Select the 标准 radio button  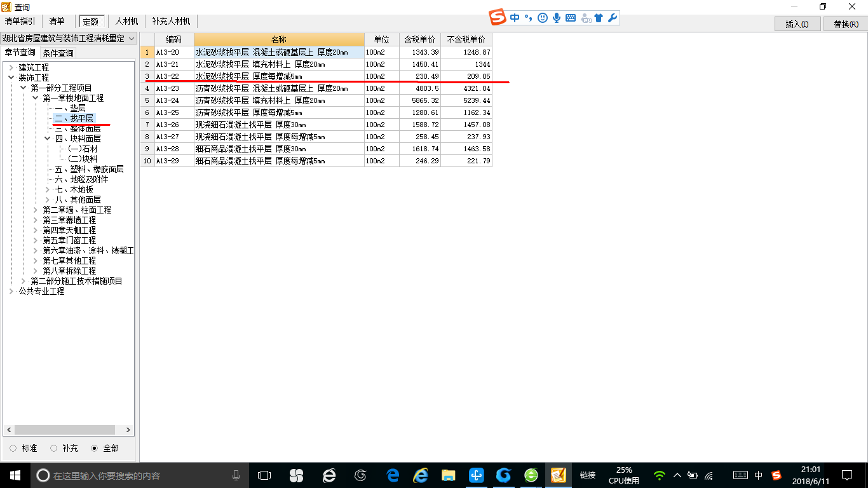(13, 448)
